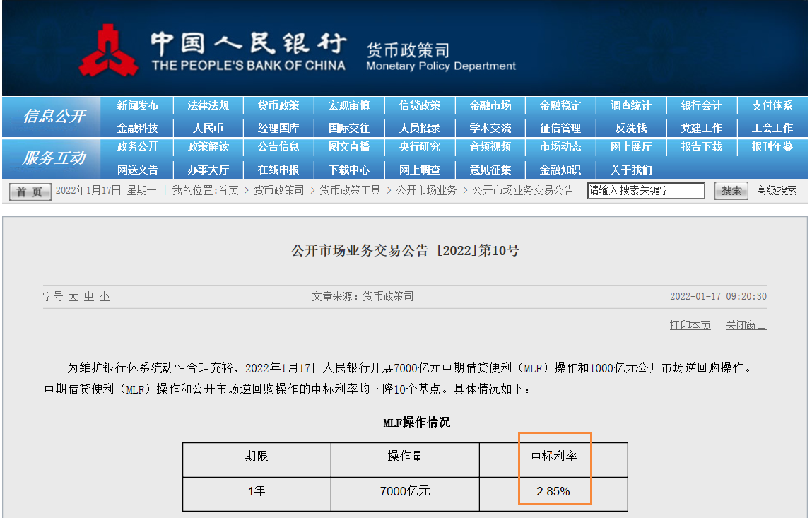
Task: Click 首页 in breadcrumb path
Action: pyautogui.click(x=228, y=191)
